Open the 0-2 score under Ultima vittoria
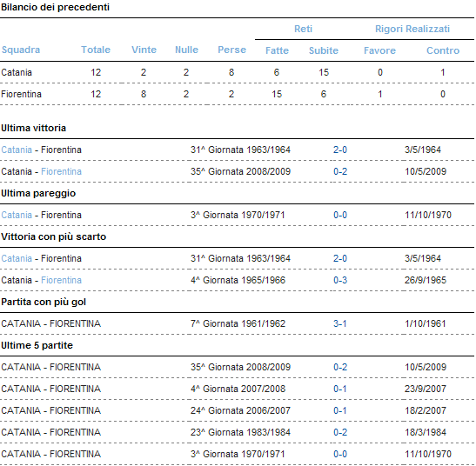Screen dimensions: 476x466 [340, 171]
